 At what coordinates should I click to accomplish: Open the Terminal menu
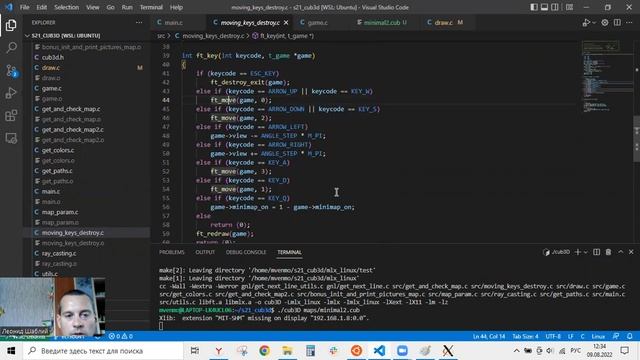click(151, 7)
